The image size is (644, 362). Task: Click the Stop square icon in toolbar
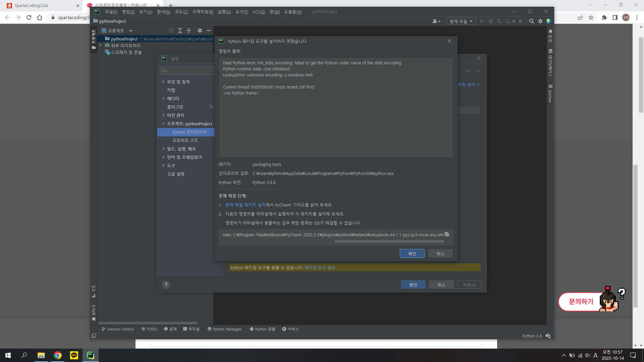click(x=521, y=21)
